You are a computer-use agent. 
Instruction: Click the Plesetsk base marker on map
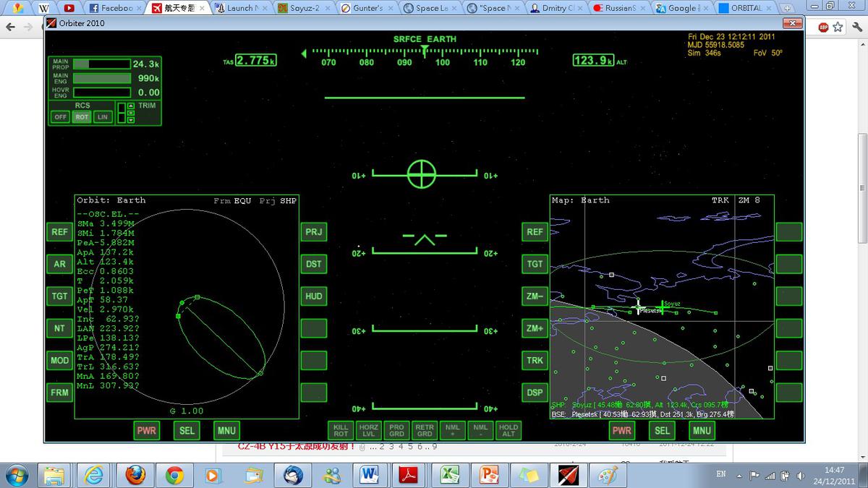tap(639, 307)
